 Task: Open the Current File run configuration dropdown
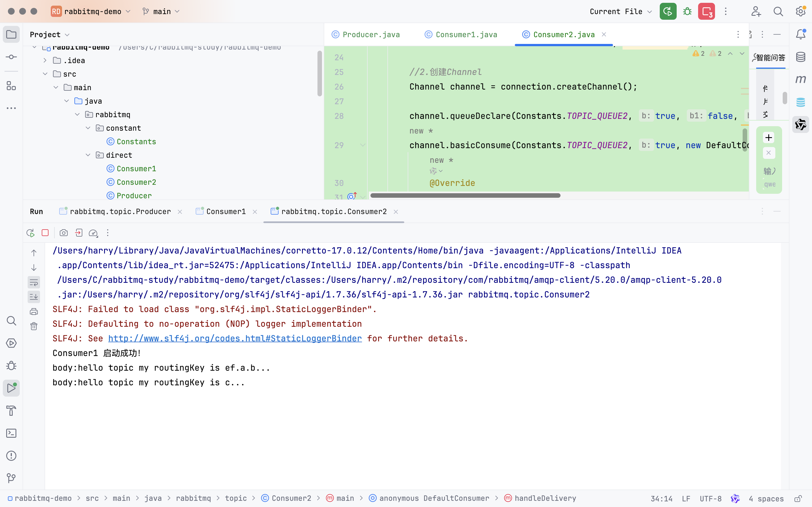click(620, 11)
